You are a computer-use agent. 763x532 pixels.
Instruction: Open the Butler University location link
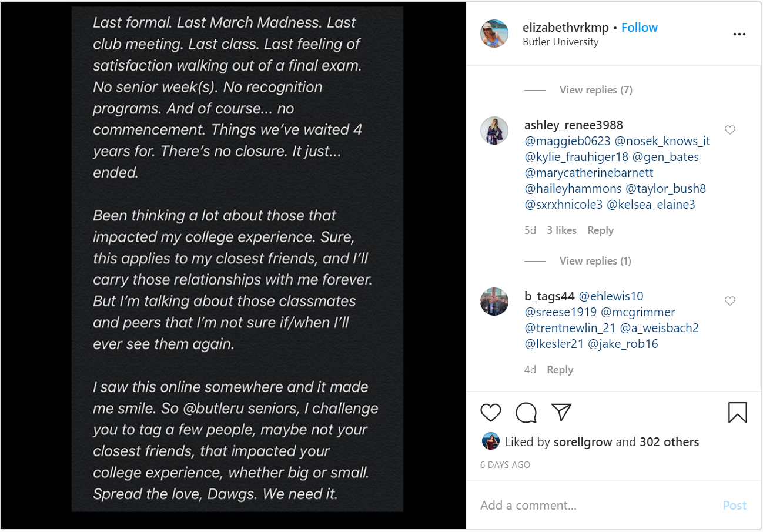[x=560, y=42]
